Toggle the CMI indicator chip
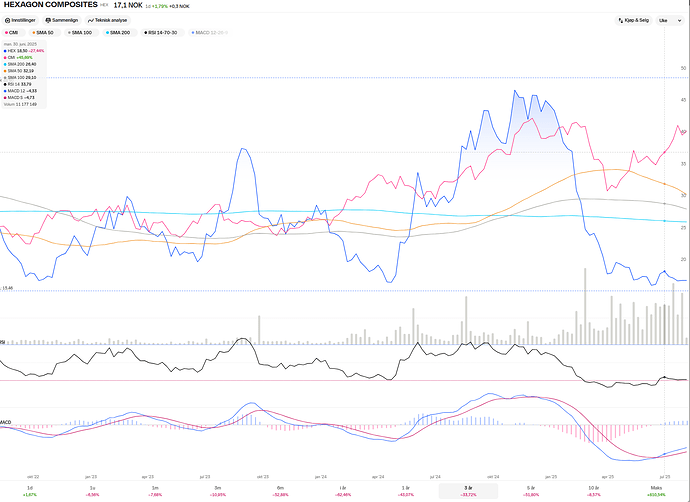This screenshot has height=502, width=690. [x=12, y=33]
